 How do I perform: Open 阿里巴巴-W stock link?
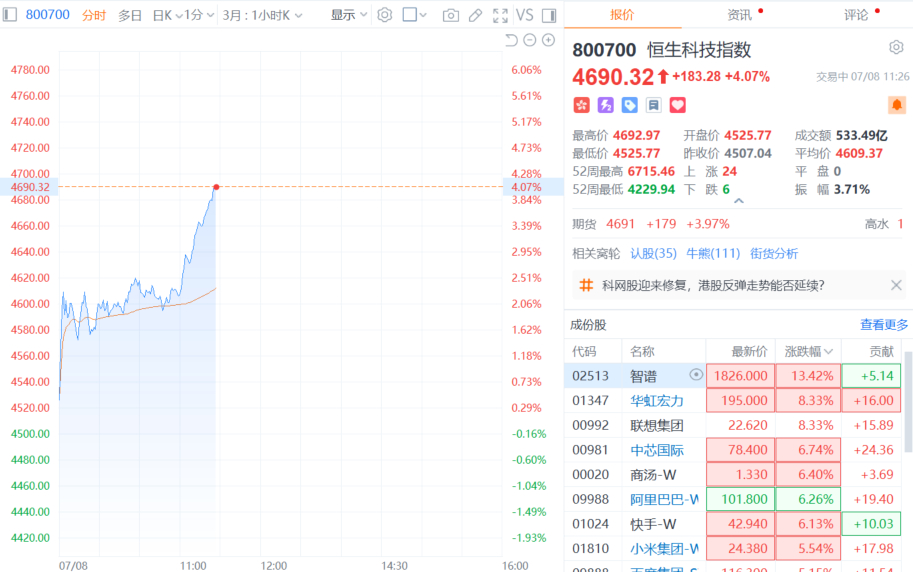pos(664,499)
